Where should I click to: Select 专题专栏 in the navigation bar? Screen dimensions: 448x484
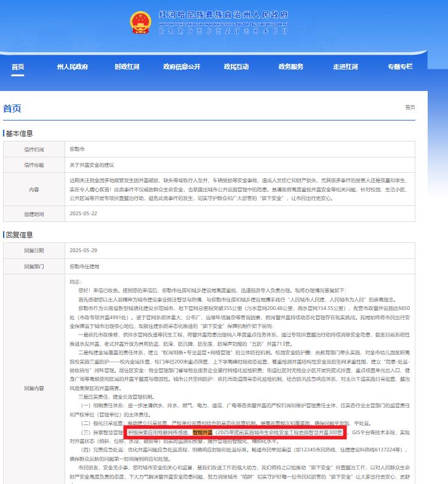(400, 67)
